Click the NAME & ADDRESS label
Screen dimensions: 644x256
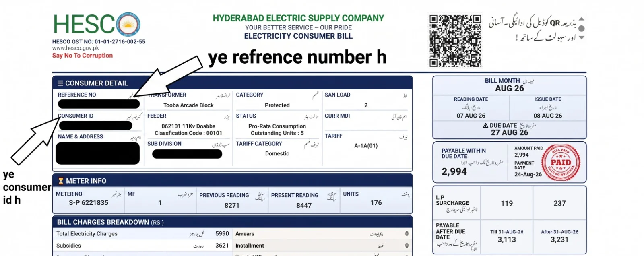pyautogui.click(x=80, y=137)
